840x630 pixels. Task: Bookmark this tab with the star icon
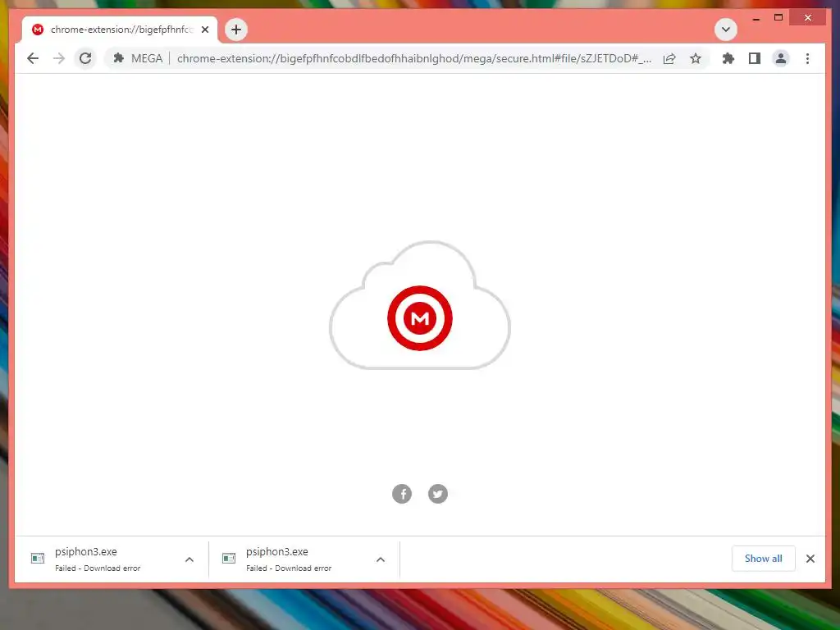696,58
